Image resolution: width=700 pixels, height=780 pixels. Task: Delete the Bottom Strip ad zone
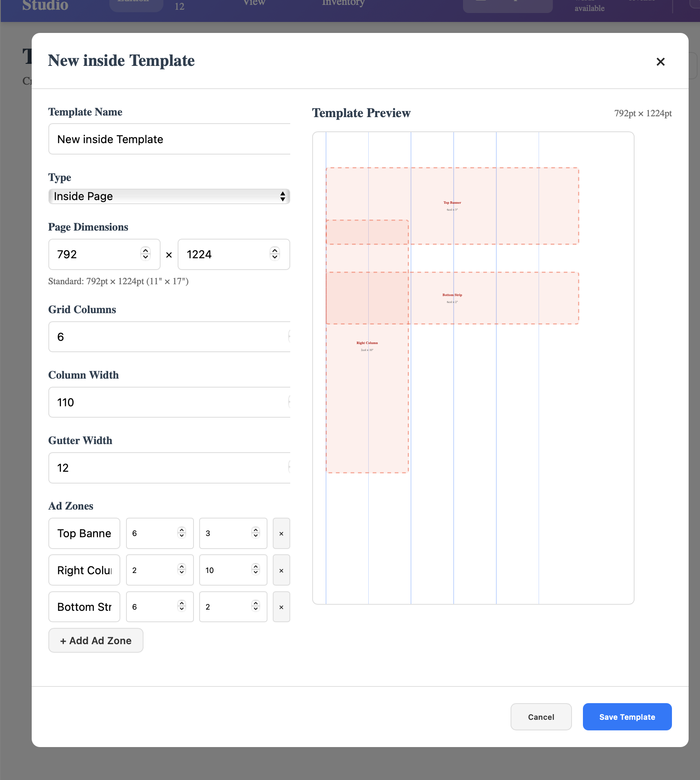point(281,607)
